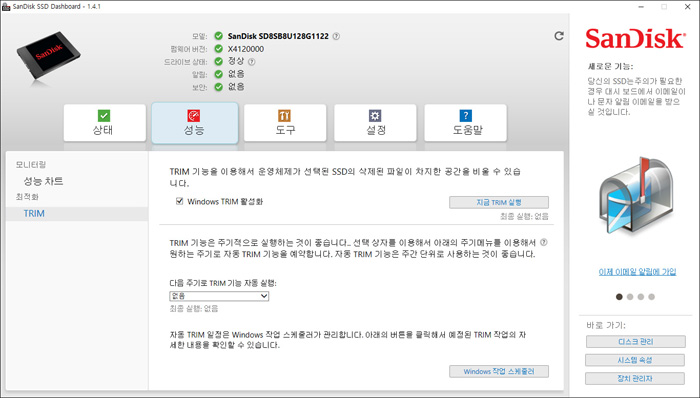Close the SanDisk SSD Dashboard window
Viewport: 700px width, 398px height.
(688, 7)
